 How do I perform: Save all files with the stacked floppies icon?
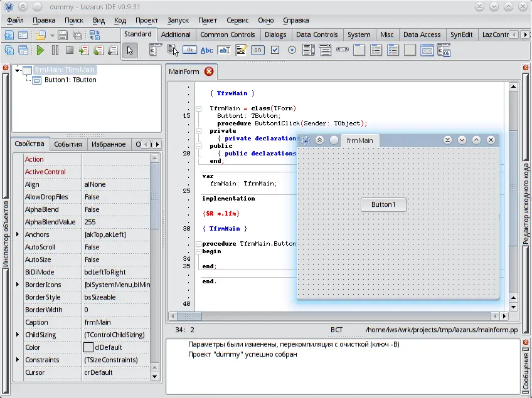pyautogui.click(x=77, y=35)
